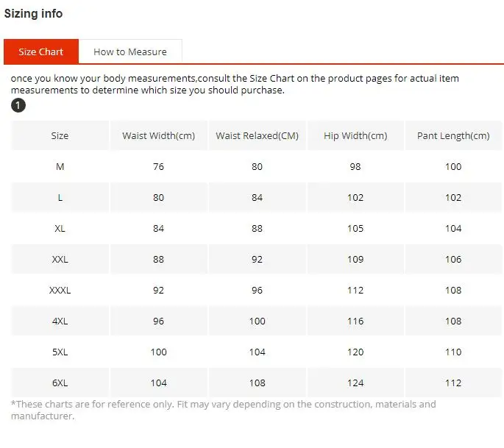This screenshot has width=504, height=448.
Task: Click the Hip Width(cm) column header
Action: tap(355, 135)
